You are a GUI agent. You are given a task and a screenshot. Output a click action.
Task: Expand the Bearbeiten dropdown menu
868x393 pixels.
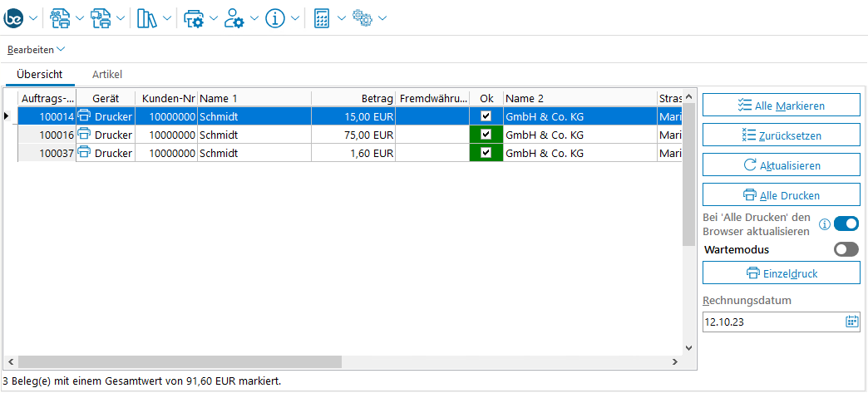coord(36,50)
